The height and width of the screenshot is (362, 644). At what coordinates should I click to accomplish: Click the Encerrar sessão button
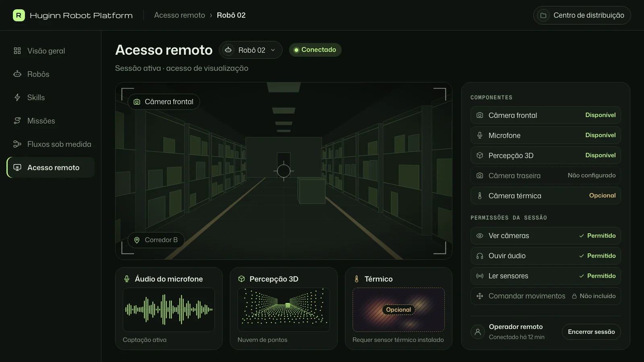[x=591, y=332]
